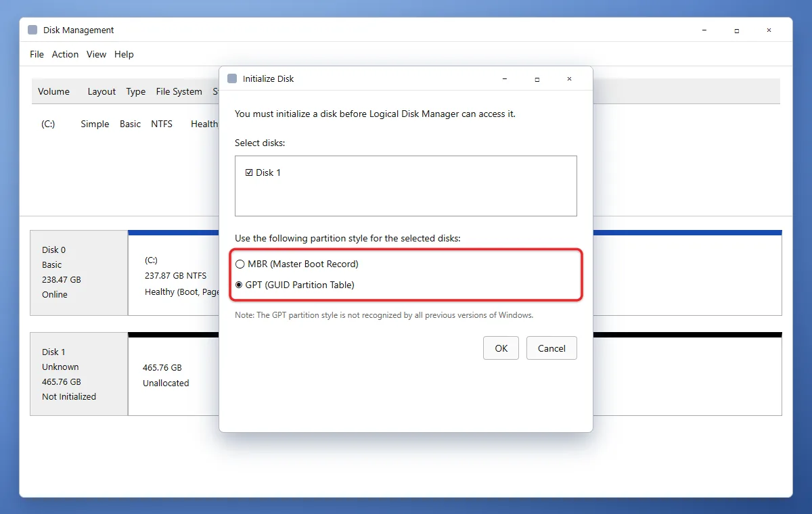Viewport: 812px width, 514px height.
Task: Click the NTFS cell in volume list
Action: point(162,124)
